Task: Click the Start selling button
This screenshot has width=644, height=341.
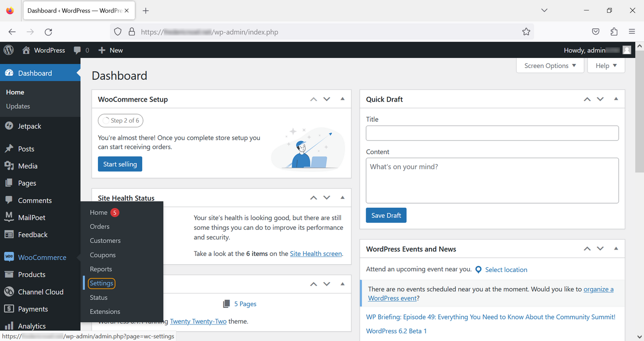Action: coord(120,164)
